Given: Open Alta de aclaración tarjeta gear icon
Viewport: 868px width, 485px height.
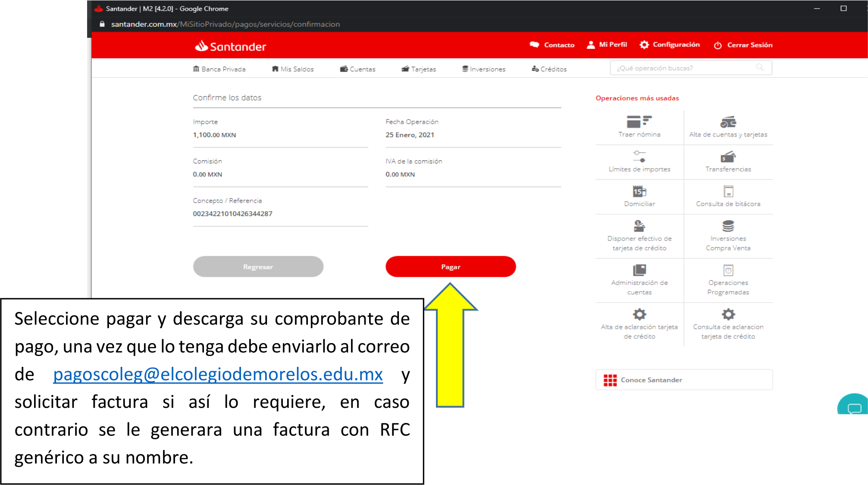Looking at the screenshot, I should 639,314.
